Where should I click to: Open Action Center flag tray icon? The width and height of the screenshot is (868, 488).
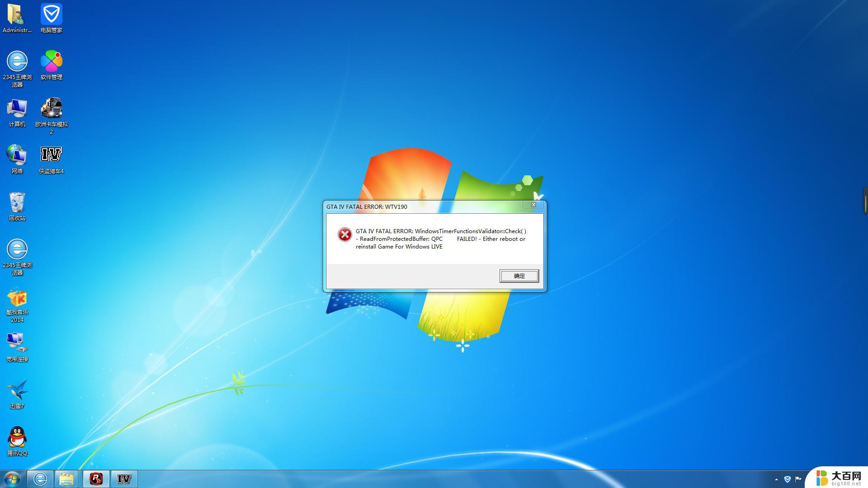coord(798,479)
